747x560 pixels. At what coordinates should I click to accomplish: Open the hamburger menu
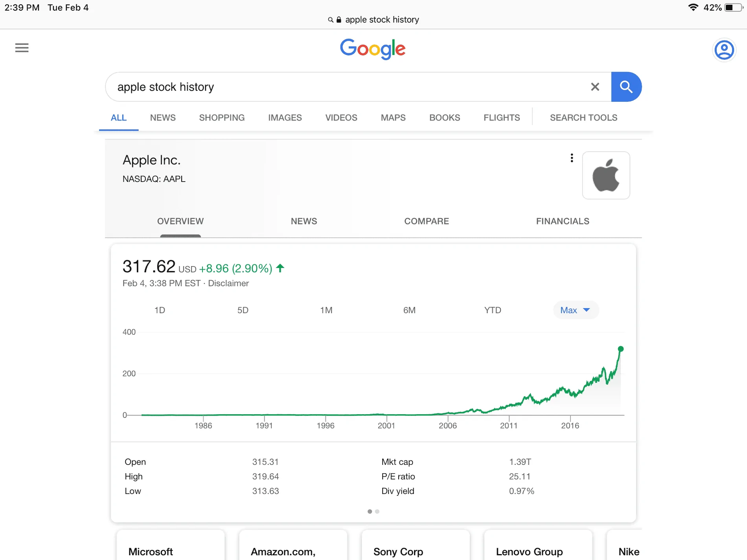point(22,48)
